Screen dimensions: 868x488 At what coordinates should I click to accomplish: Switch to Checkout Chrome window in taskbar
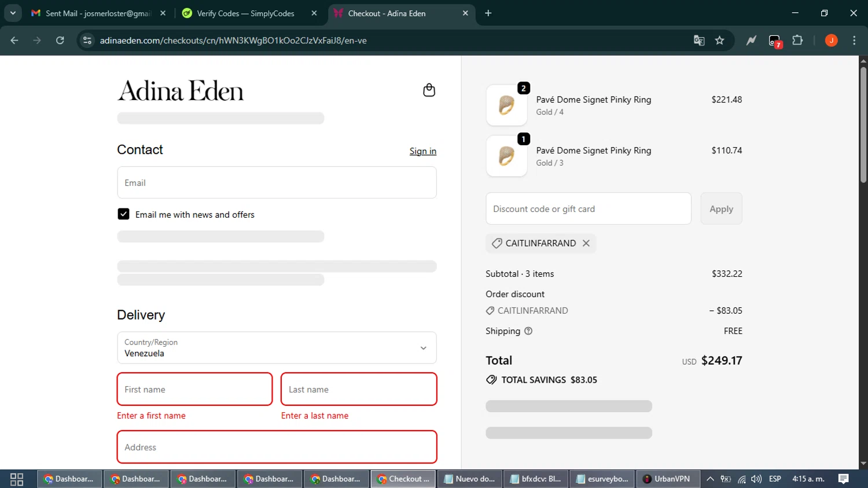point(403,479)
